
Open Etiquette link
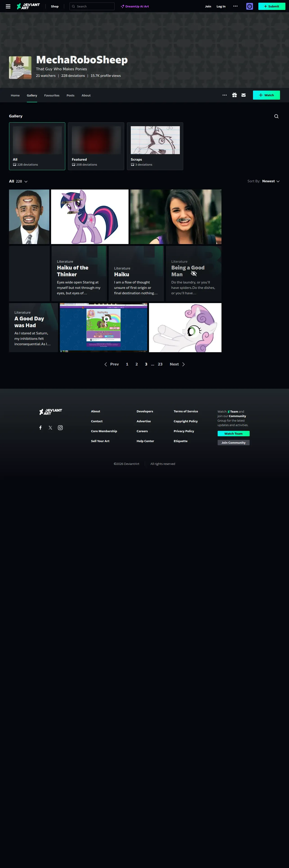pos(181,441)
